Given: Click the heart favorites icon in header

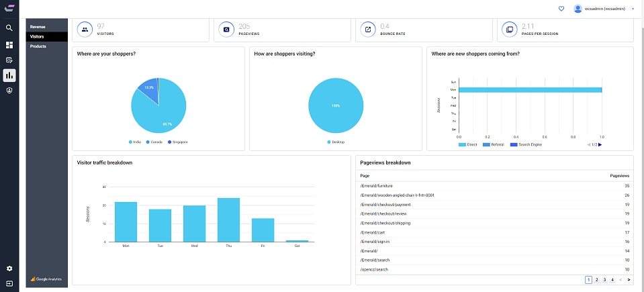Looking at the screenshot, I should coord(561,9).
